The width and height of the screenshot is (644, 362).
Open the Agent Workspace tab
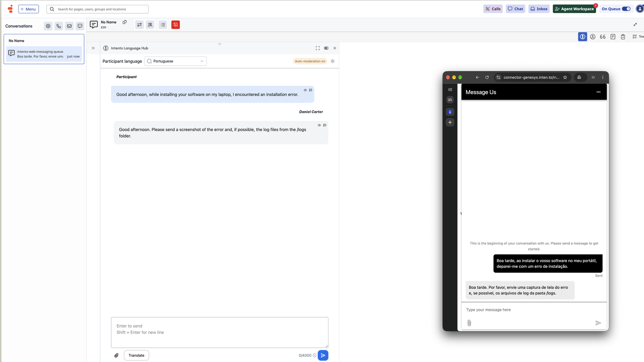[x=574, y=9]
